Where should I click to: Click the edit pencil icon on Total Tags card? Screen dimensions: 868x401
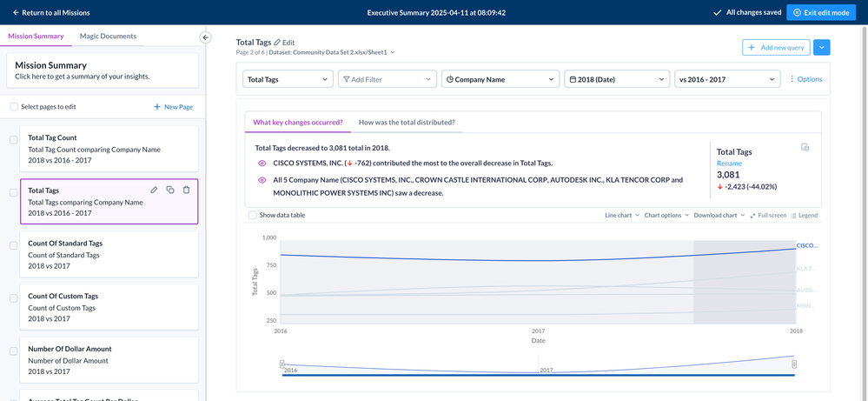(x=154, y=190)
